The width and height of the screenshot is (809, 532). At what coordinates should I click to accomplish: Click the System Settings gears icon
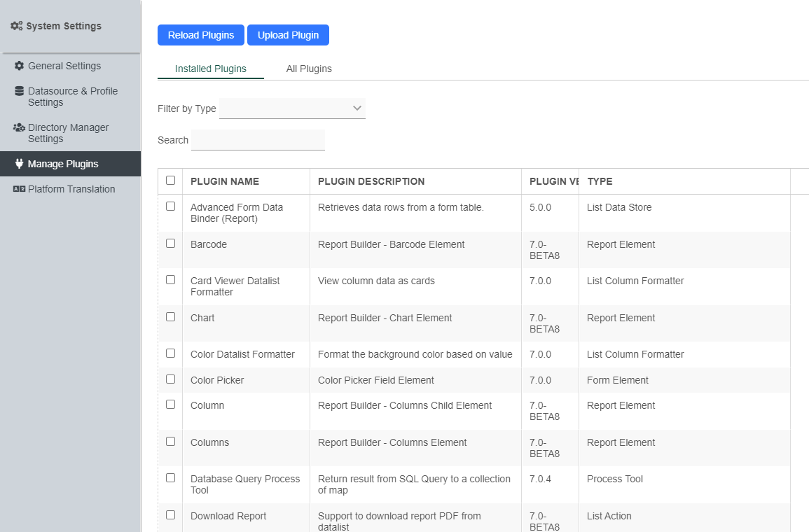point(17,26)
